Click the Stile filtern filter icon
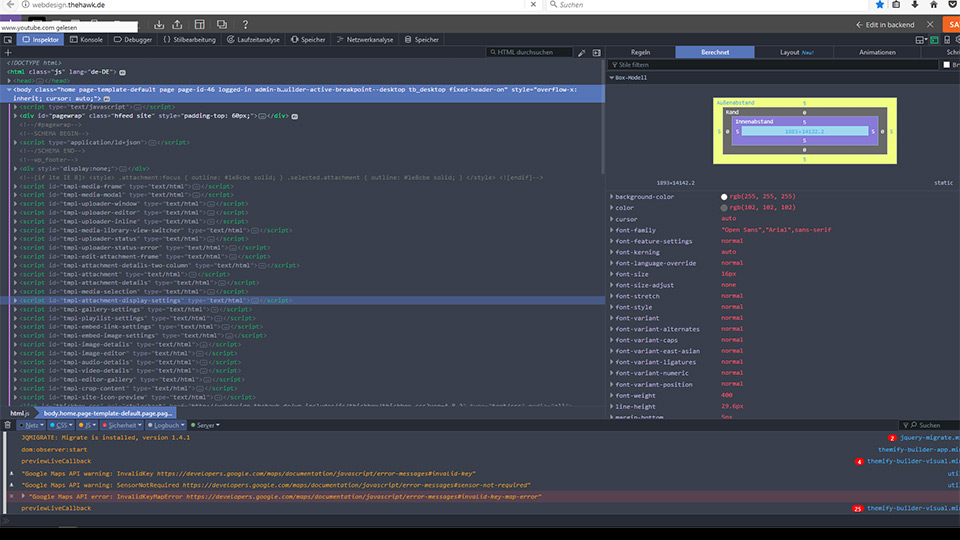The height and width of the screenshot is (540, 960). pyautogui.click(x=614, y=65)
